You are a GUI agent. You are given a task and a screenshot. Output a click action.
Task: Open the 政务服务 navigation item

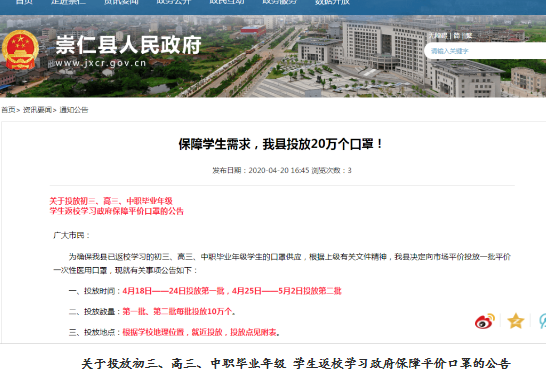coord(279,2)
